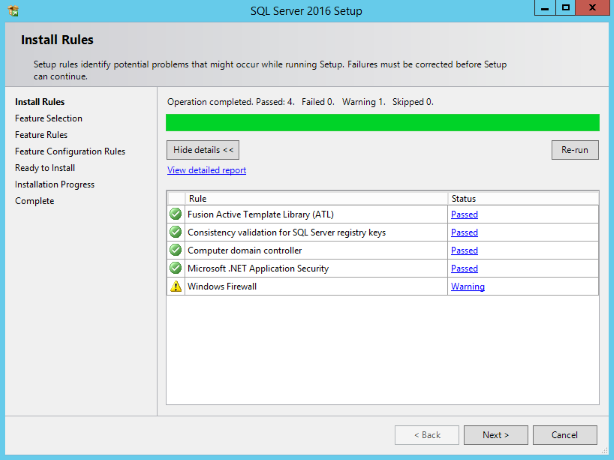The height and width of the screenshot is (460, 614).
Task: Select Complete step in sidebar
Action: click(x=34, y=201)
